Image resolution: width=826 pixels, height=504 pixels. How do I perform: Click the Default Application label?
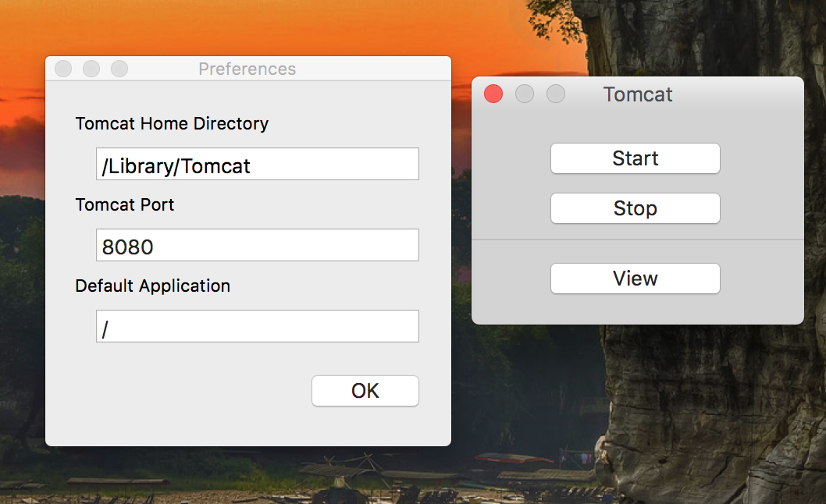pyautogui.click(x=153, y=286)
